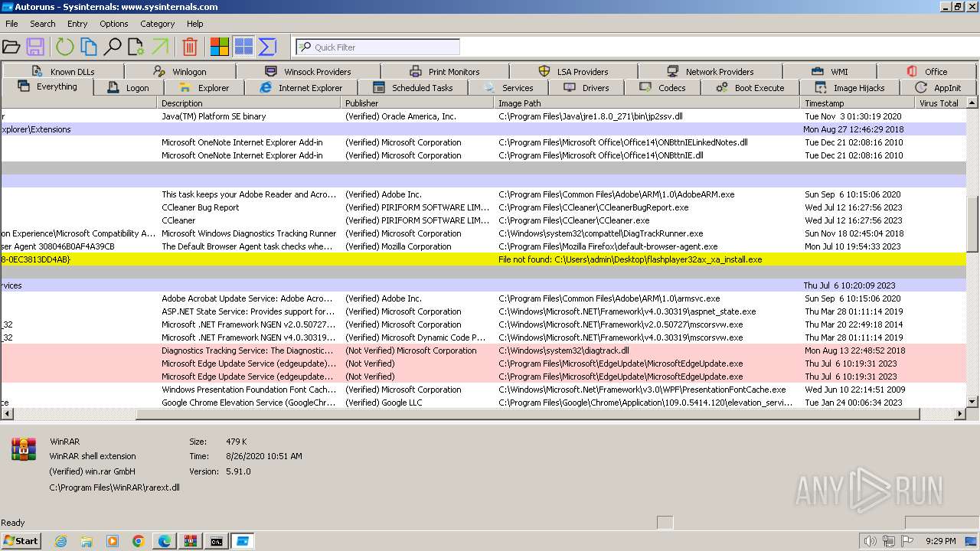Switch to the Office tab

pyautogui.click(x=927, y=71)
